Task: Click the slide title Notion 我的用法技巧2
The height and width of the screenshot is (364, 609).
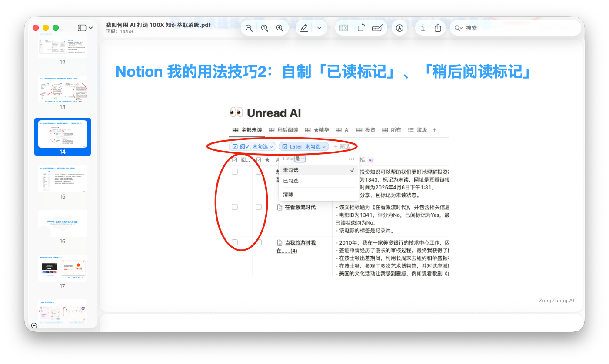Action: point(324,72)
